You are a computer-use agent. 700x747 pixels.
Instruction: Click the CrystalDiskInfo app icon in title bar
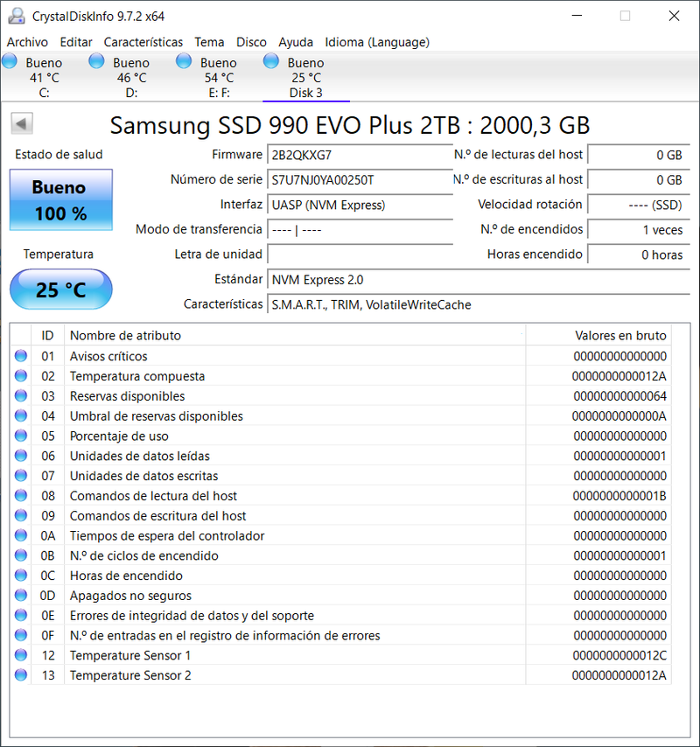17,17
